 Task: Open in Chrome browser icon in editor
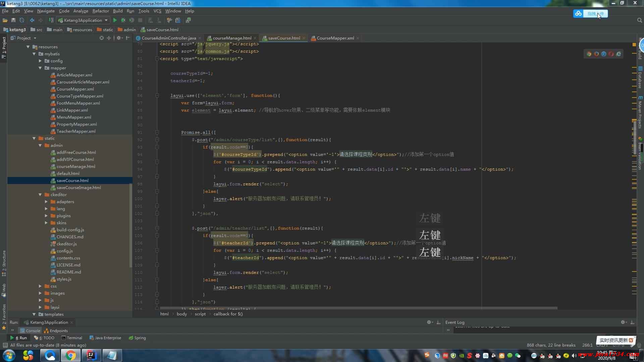click(x=589, y=54)
